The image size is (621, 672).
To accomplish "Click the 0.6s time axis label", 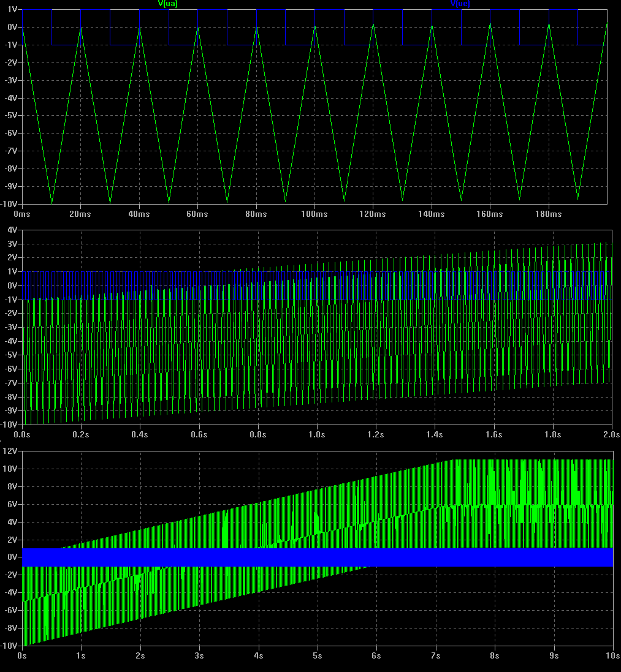I will [x=199, y=434].
